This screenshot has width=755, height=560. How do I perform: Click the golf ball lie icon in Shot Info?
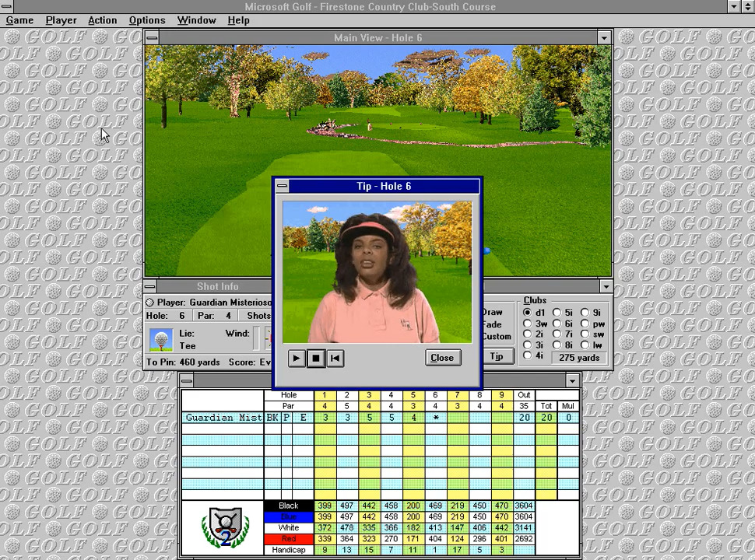click(161, 339)
